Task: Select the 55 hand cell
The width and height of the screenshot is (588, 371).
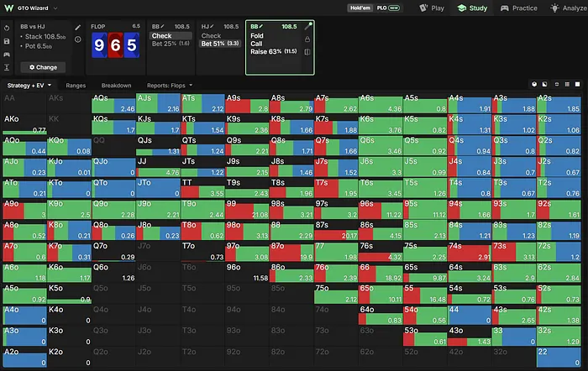Action: point(425,294)
